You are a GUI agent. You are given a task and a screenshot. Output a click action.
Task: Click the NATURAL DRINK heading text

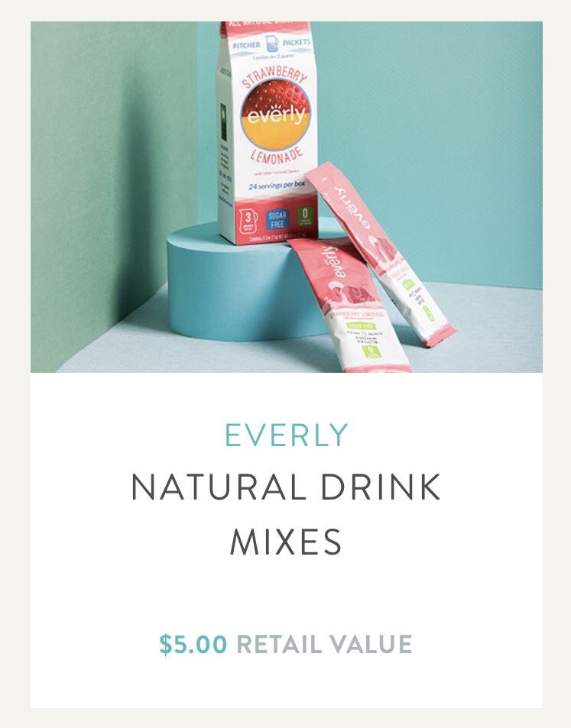tap(286, 487)
